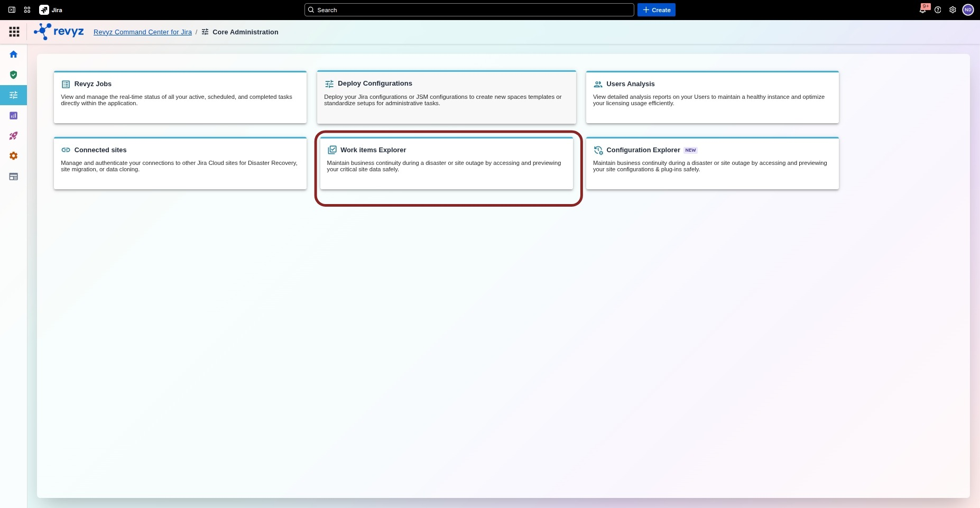Open the Revyz Jobs card title
The image size is (980, 508).
(x=93, y=84)
